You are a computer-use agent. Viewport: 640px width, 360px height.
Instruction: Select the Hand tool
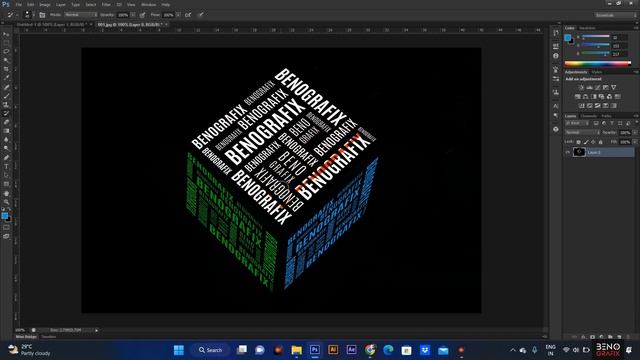6,193
